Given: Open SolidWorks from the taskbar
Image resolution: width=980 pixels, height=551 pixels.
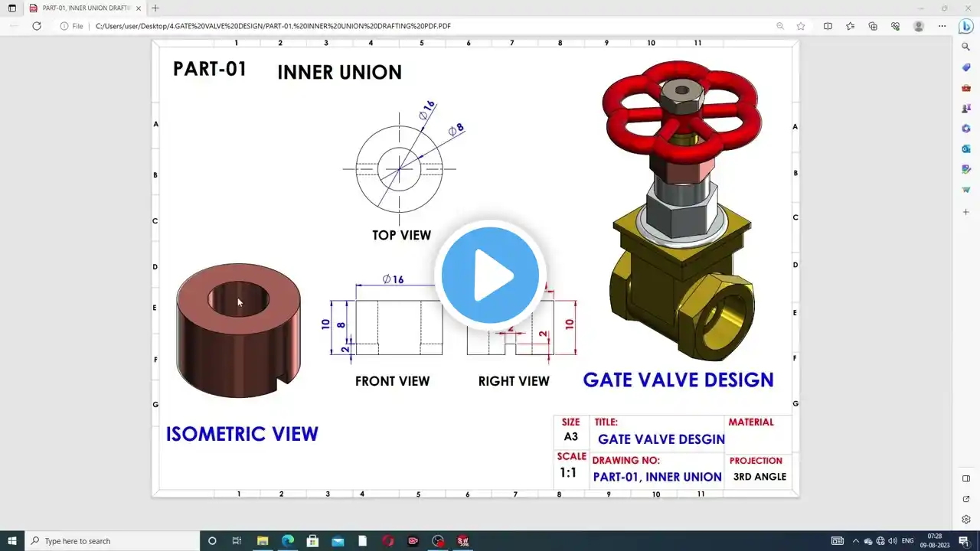Looking at the screenshot, I should coord(463,541).
